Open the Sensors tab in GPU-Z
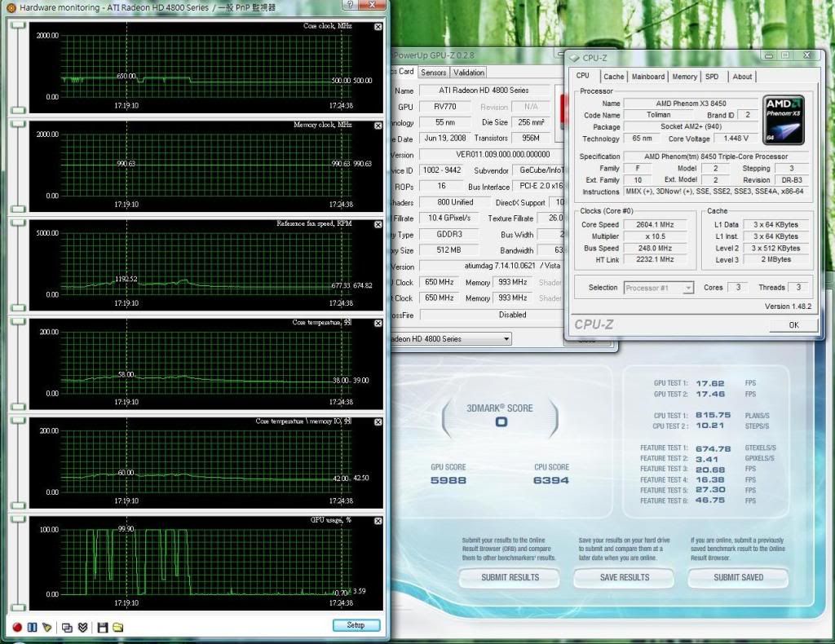The width and height of the screenshot is (835, 644). tap(434, 73)
